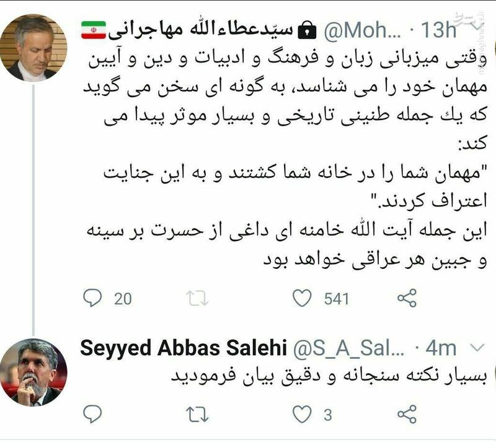Open Mohajerani's profile picture
This screenshot has height=448, width=496.
(33, 48)
